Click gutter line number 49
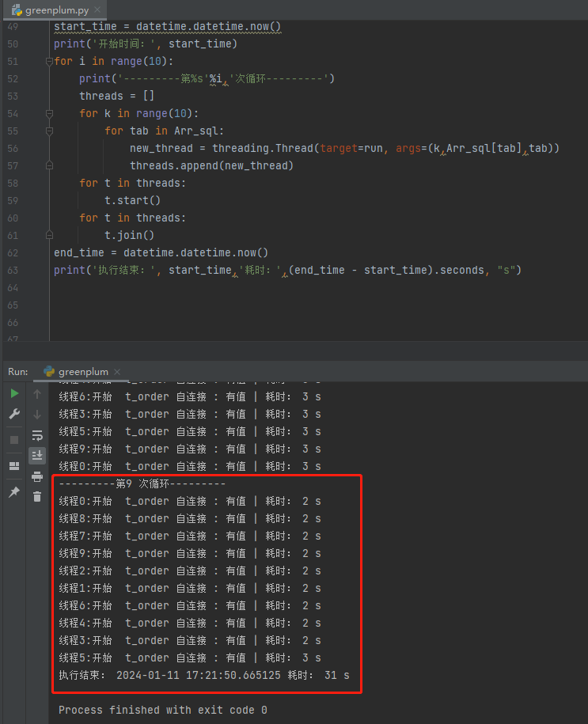 pyautogui.click(x=13, y=27)
